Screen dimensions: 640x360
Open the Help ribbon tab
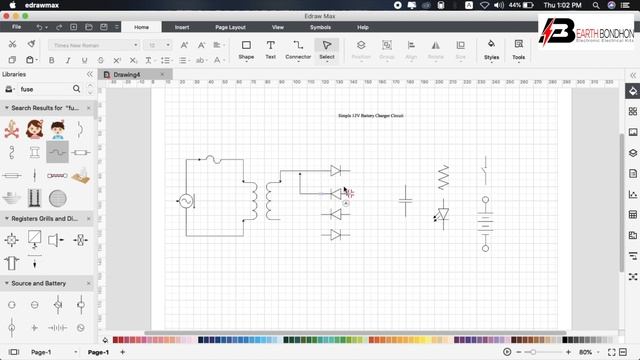coord(362,27)
